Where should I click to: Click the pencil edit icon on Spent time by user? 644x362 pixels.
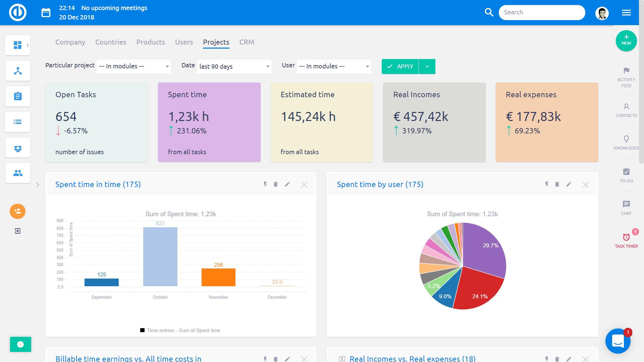coord(569,184)
